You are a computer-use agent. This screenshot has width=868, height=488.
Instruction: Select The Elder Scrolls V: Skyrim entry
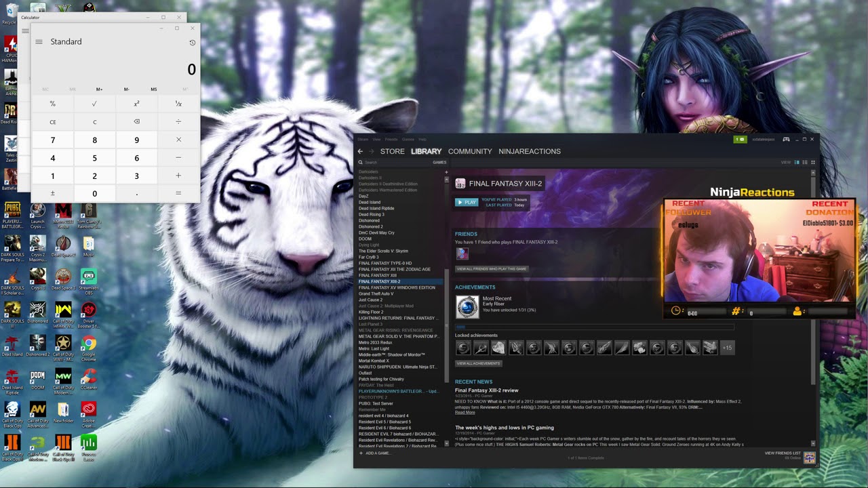383,251
